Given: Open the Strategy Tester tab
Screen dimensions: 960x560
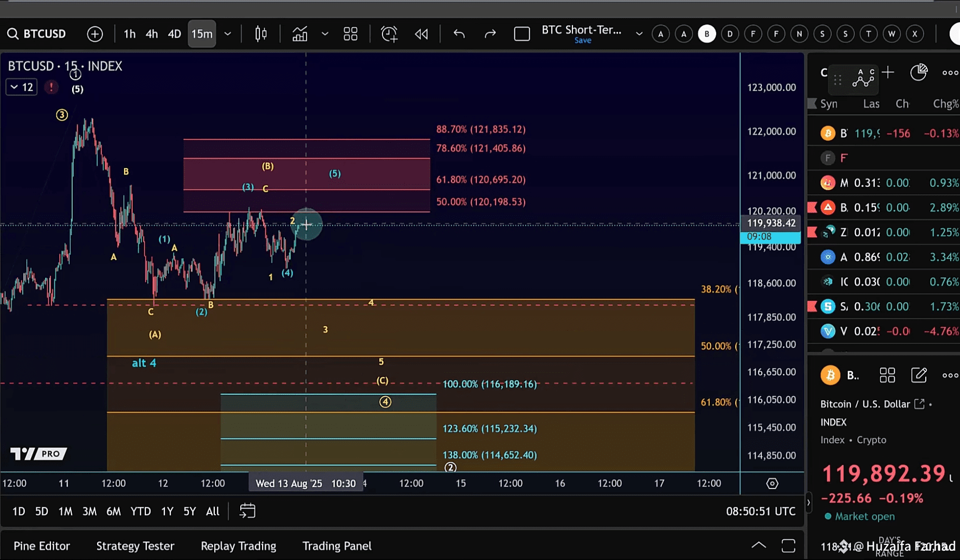Looking at the screenshot, I should click(x=135, y=546).
